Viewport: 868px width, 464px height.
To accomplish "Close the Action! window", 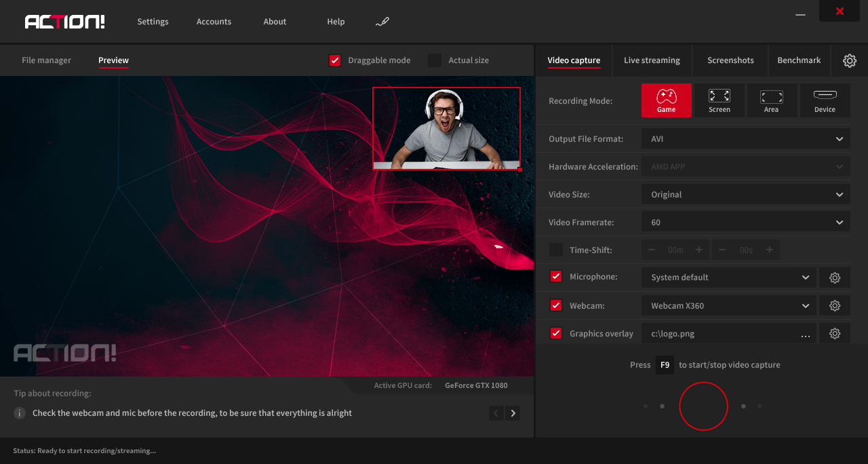I will [840, 12].
